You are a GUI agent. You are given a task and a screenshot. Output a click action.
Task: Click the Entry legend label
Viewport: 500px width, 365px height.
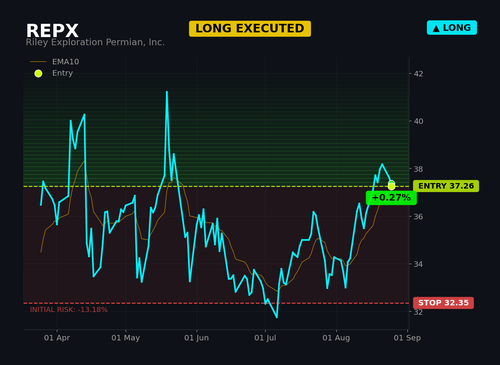pos(62,73)
